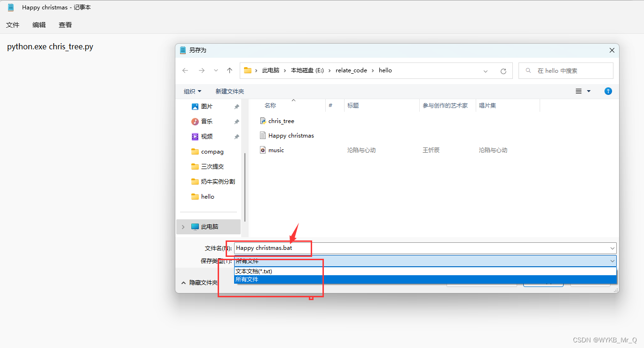Open the 查看 menu in Notepad
This screenshot has height=348, width=644.
(65, 25)
